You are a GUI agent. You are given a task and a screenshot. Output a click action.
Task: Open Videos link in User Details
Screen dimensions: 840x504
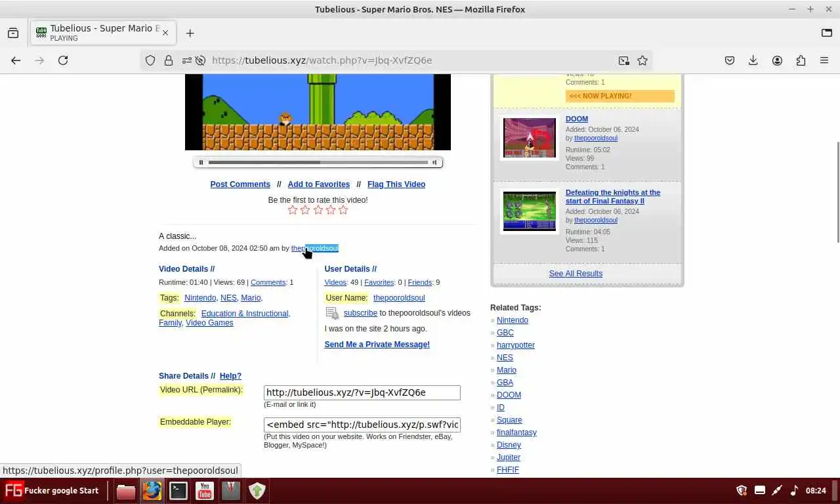coord(335,282)
